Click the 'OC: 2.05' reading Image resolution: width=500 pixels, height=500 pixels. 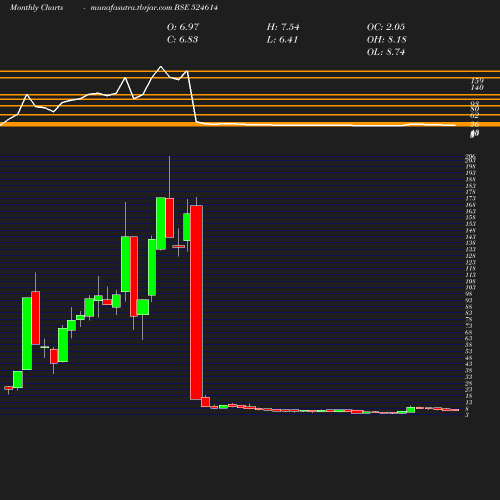(x=386, y=27)
